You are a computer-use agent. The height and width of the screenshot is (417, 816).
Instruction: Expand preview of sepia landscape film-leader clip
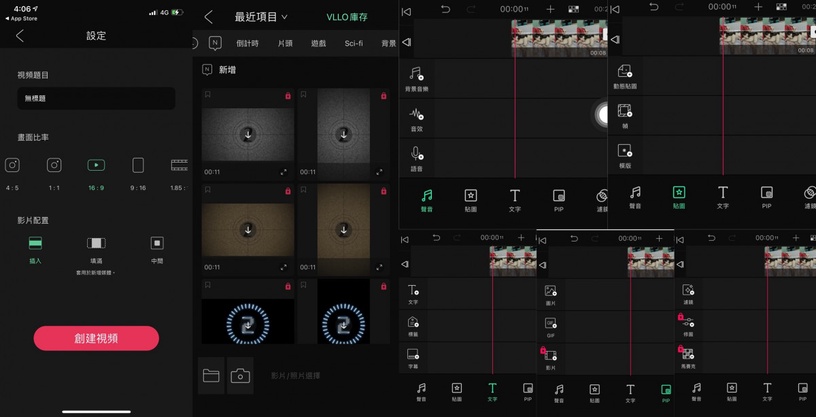click(284, 268)
